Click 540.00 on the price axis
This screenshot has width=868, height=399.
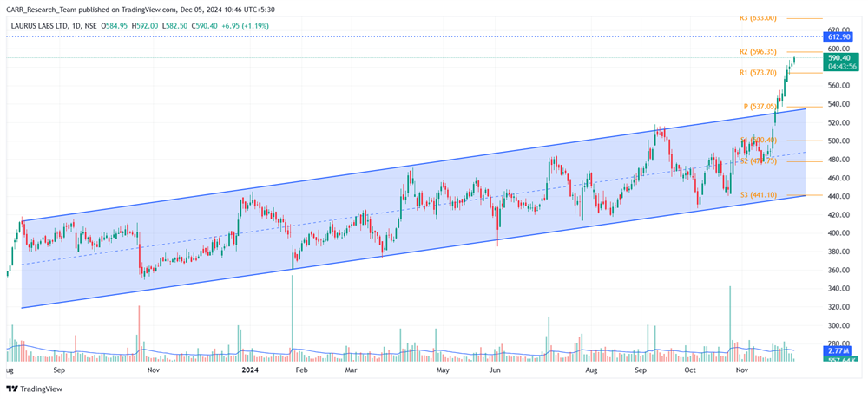838,104
